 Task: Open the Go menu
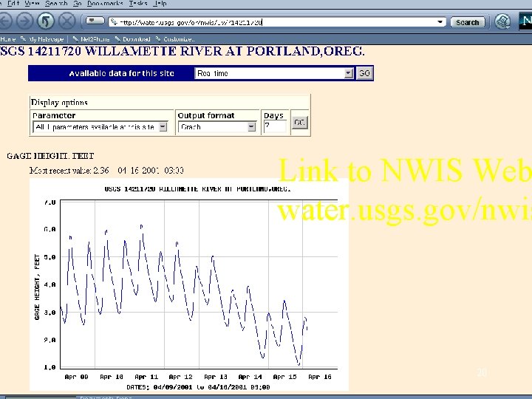click(x=78, y=4)
